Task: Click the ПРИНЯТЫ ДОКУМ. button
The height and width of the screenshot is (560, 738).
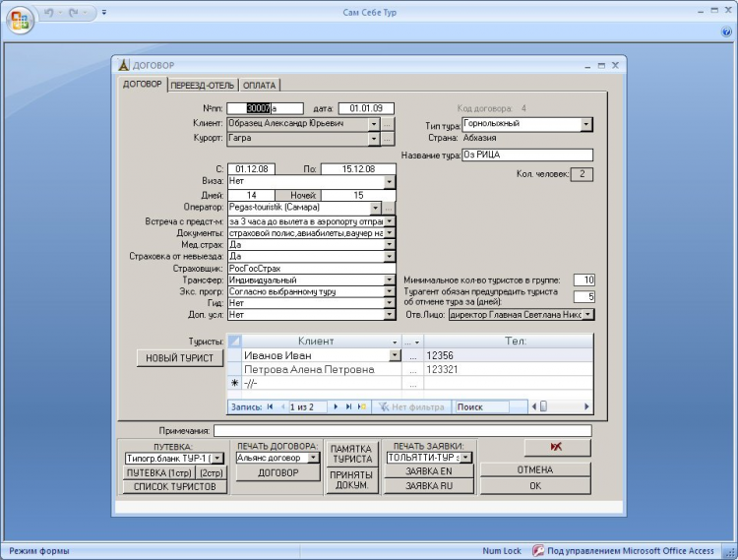Action: pos(351,480)
